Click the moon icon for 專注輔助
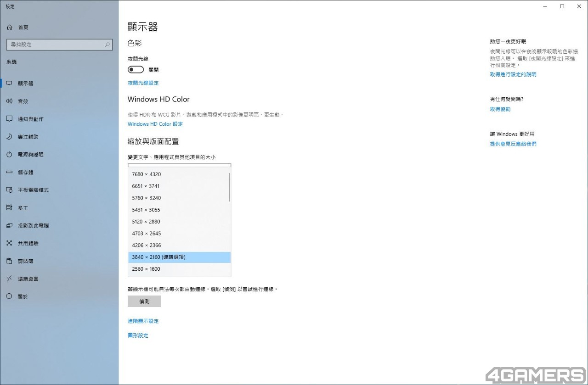Screen dimensions: 588x385 pyautogui.click(x=9, y=137)
